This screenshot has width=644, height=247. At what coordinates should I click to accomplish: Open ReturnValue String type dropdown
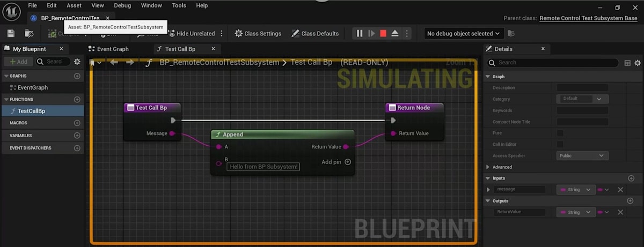(x=576, y=212)
